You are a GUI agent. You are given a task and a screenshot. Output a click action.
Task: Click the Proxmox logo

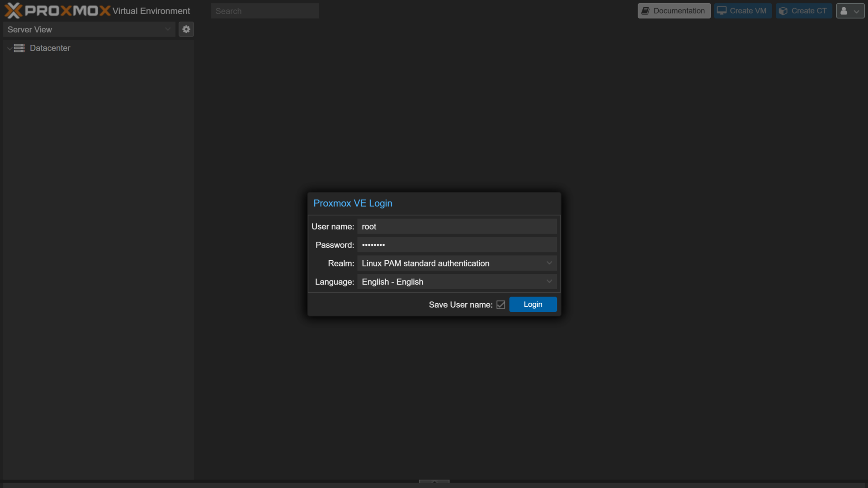pyautogui.click(x=57, y=10)
